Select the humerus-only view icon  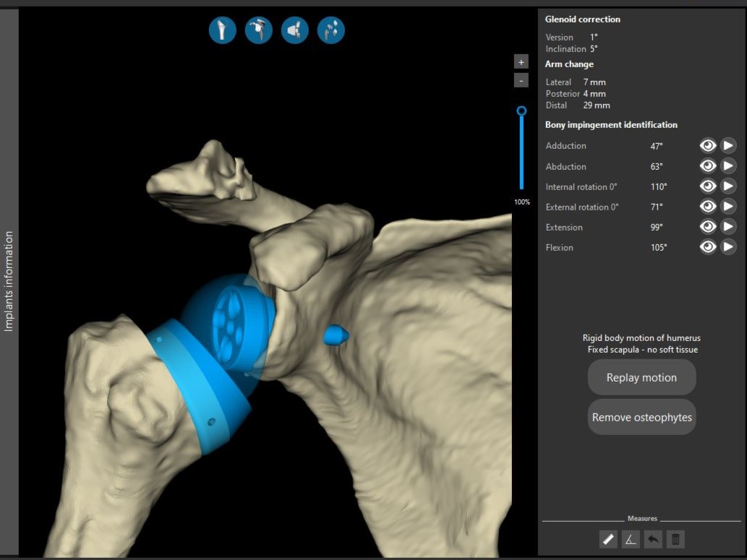(x=223, y=30)
